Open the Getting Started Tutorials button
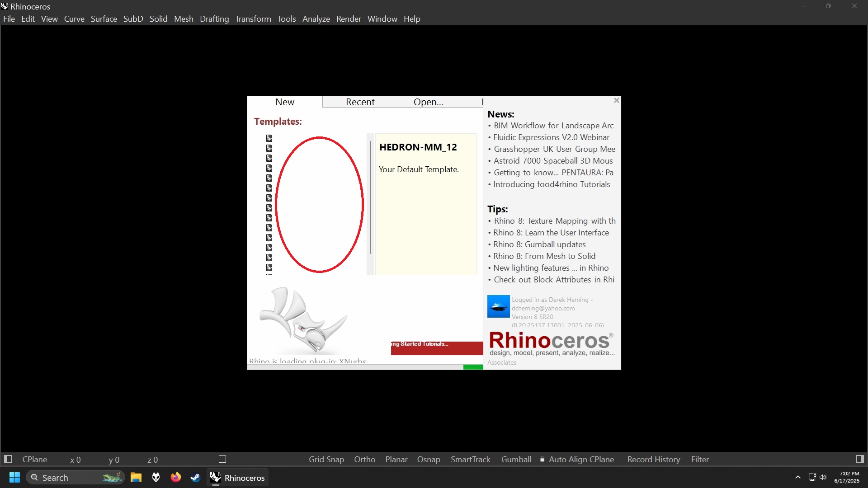 pyautogui.click(x=437, y=348)
